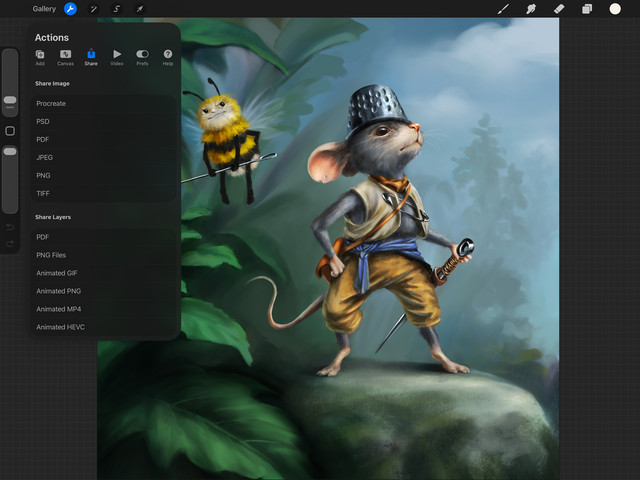The height and width of the screenshot is (480, 640).
Task: Share image as TIFF
Action: 104,193
